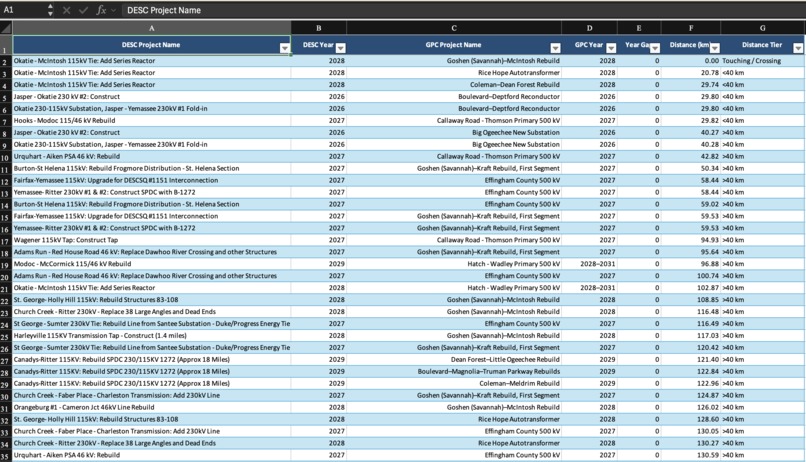Open the DESC Year filter dropdown
The height and width of the screenshot is (462, 806).
tap(340, 48)
